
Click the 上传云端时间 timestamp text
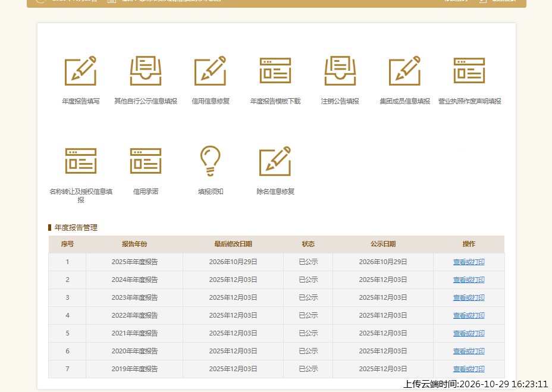coord(476,384)
